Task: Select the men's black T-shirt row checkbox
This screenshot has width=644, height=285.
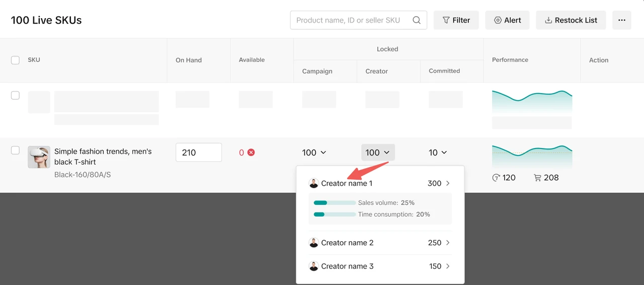Action: tap(16, 150)
